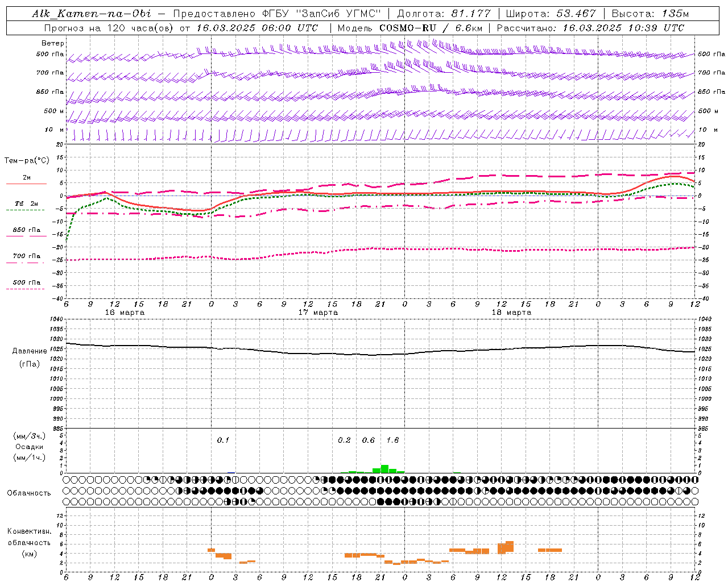The image size is (728, 582).
Task: Click the 17 марта date label
Action: tap(318, 313)
